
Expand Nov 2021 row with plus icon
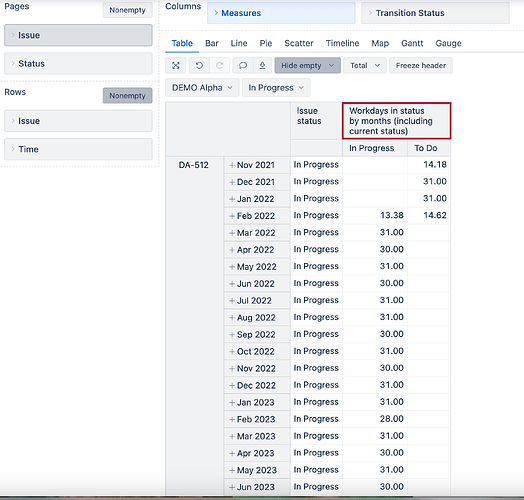232,165
